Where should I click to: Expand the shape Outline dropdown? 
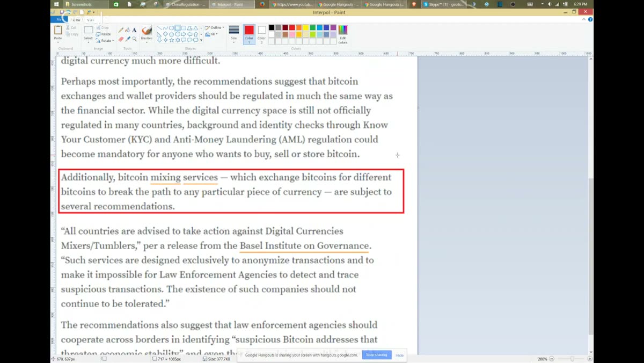(x=215, y=27)
